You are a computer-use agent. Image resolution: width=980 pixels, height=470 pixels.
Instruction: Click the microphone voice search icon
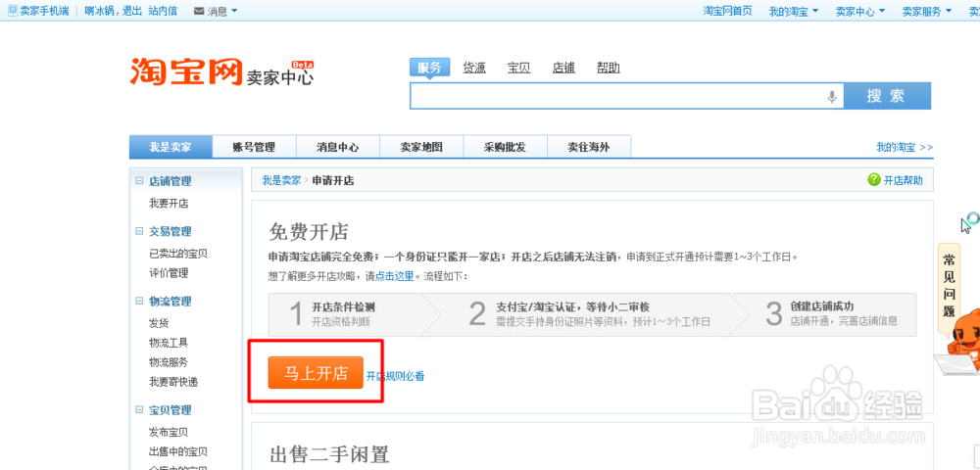pos(832,97)
